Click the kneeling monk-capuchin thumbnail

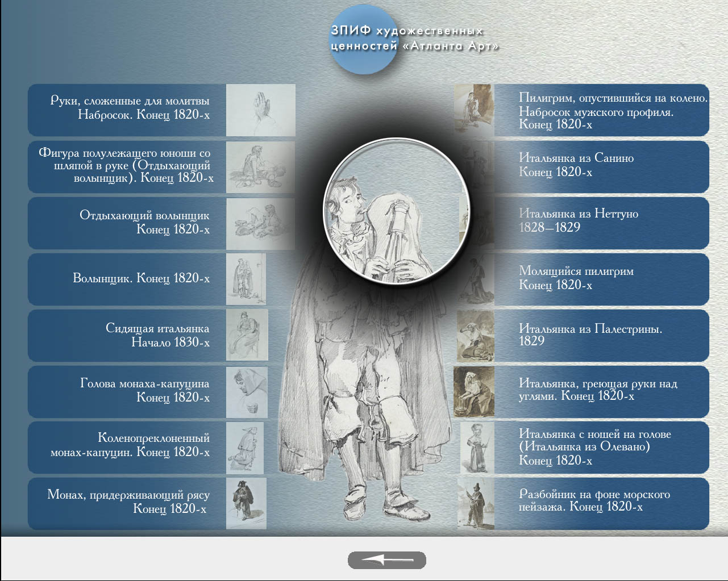246,448
